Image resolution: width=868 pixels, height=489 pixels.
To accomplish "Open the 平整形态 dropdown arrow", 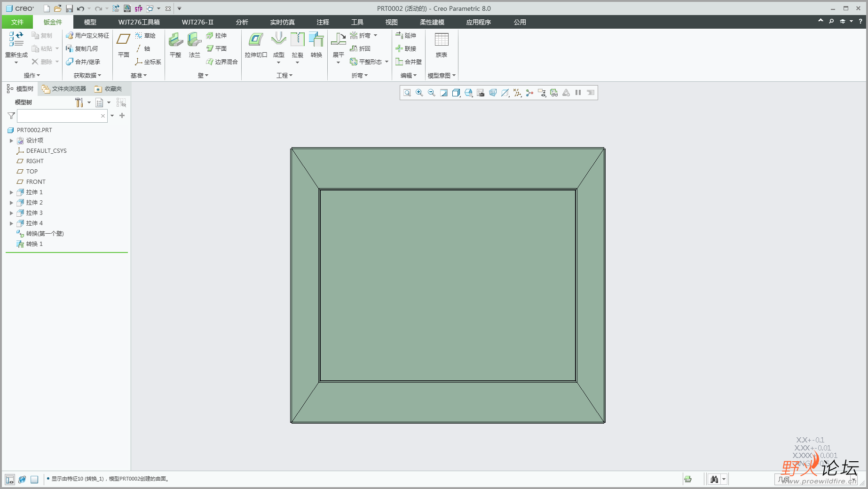I will (387, 62).
